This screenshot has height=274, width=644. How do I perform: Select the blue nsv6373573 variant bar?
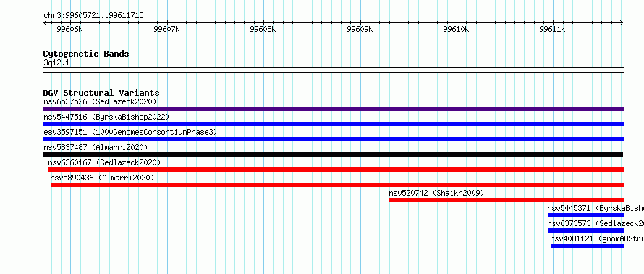tap(585, 231)
